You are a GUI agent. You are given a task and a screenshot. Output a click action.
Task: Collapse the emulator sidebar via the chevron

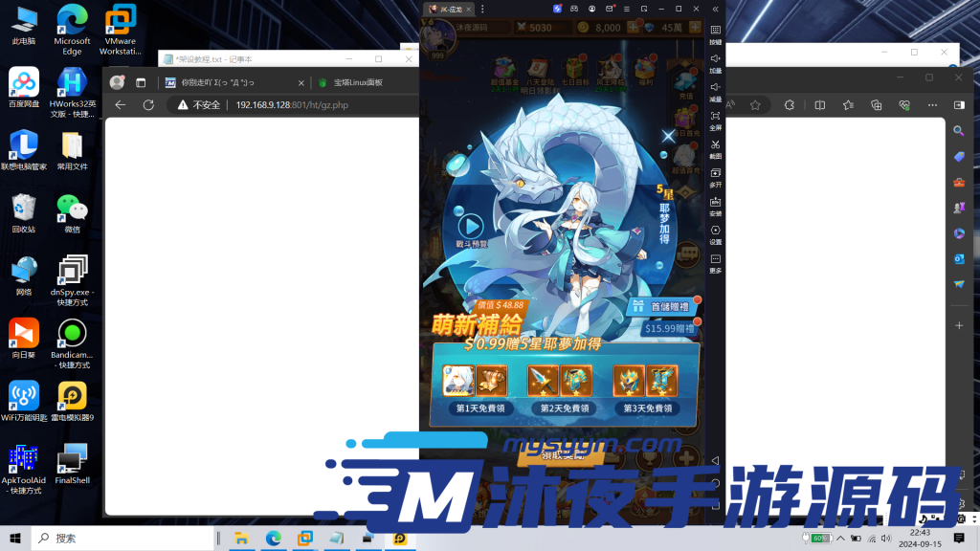tap(716, 10)
